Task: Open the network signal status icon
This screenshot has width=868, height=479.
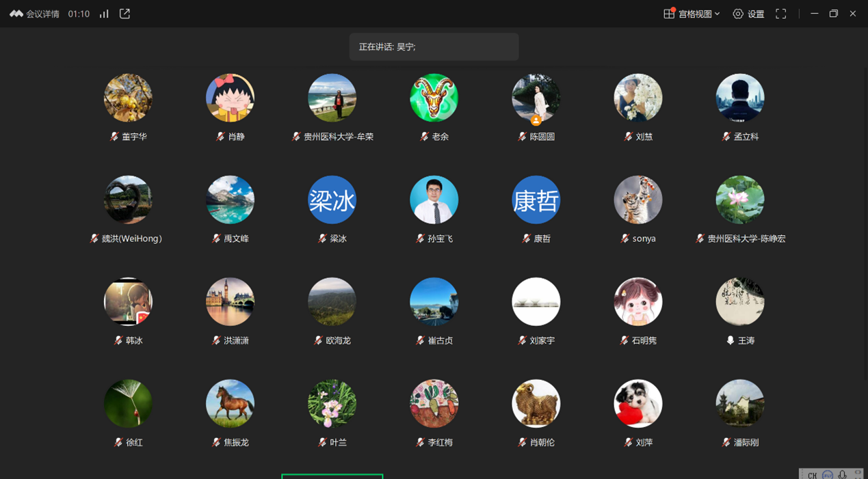Action: tap(104, 14)
